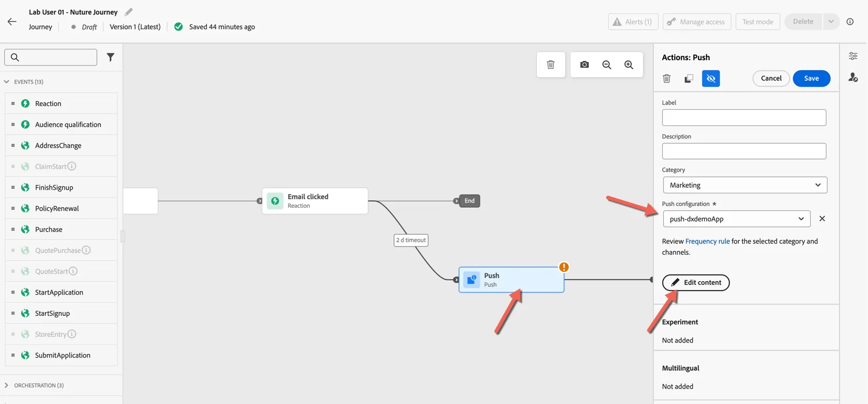Select the Push action node
The width and height of the screenshot is (868, 404).
tap(512, 280)
